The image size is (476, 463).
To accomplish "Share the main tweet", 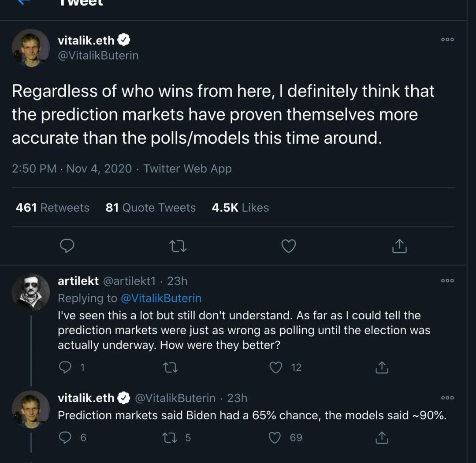I will [399, 246].
